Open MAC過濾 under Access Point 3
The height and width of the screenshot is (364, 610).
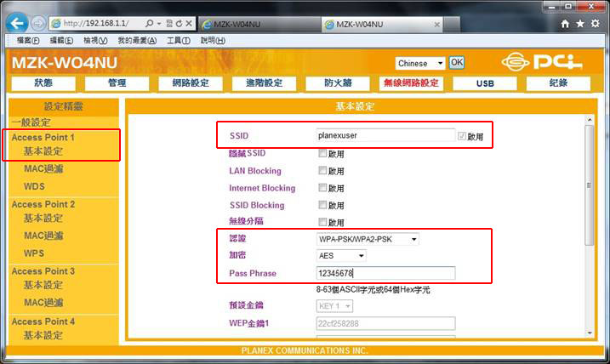[x=43, y=303]
